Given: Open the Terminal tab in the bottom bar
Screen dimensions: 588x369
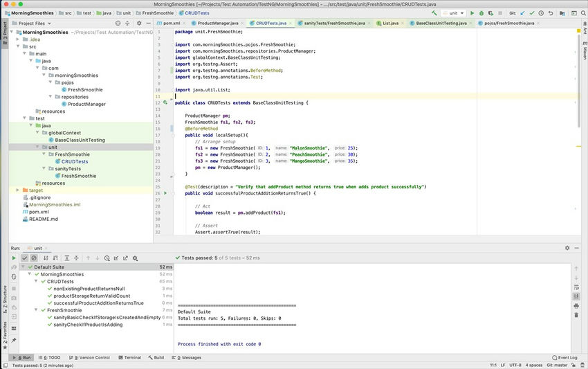Looking at the screenshot, I should [x=129, y=357].
